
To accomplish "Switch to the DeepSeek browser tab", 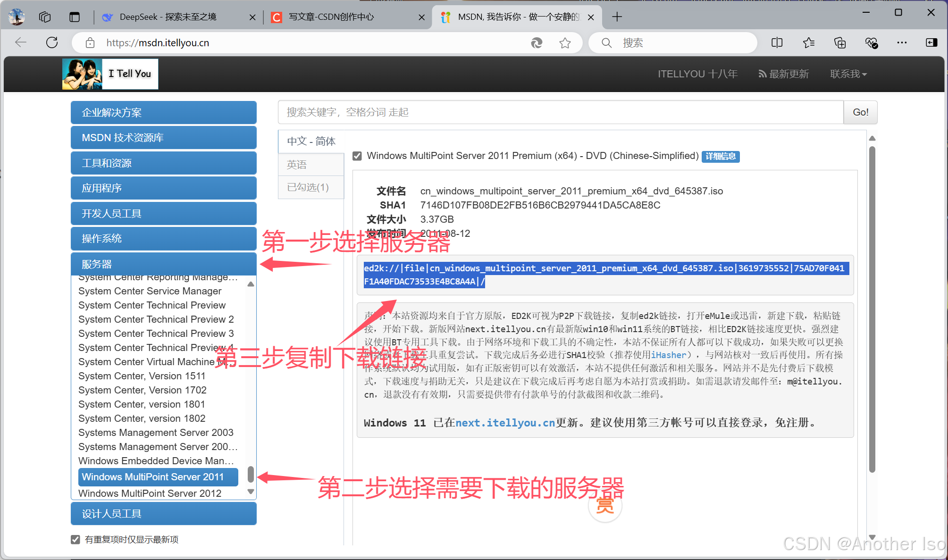I will click(168, 17).
